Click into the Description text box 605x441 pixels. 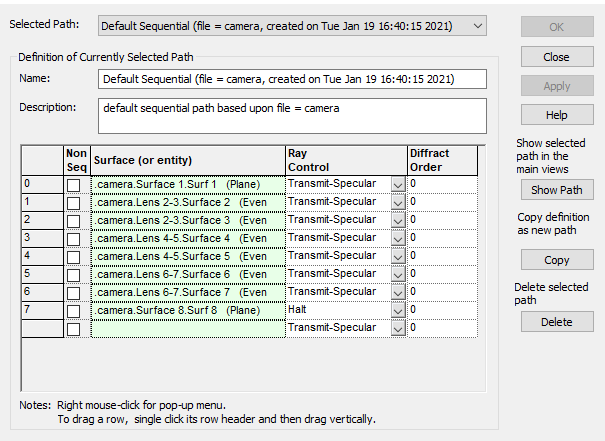click(292, 115)
